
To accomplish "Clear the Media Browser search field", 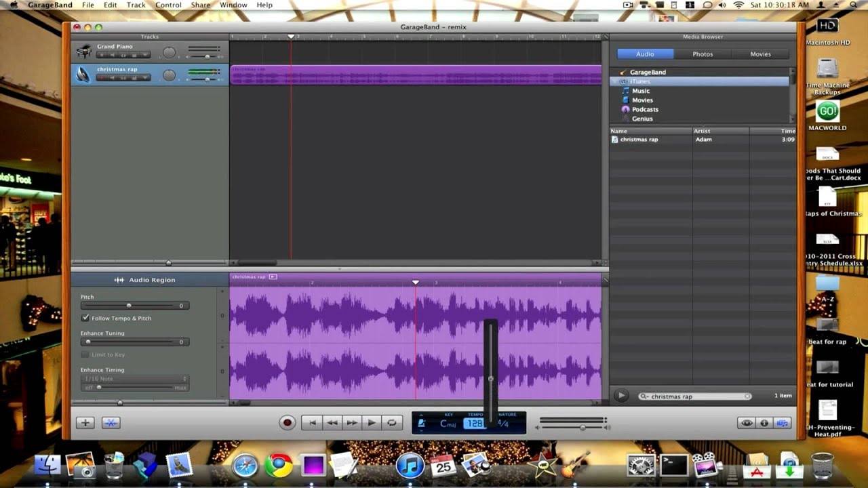I will (747, 396).
